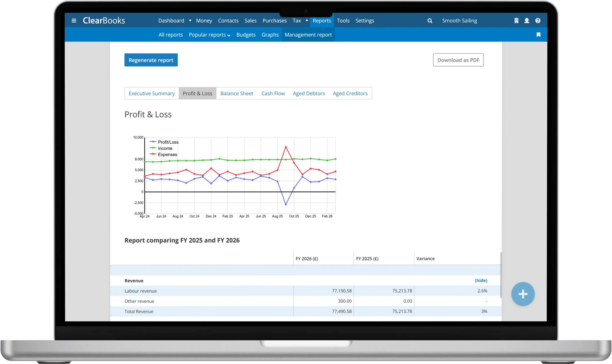Go to All reports
Image resolution: width=612 pixels, height=364 pixels.
[x=170, y=35]
